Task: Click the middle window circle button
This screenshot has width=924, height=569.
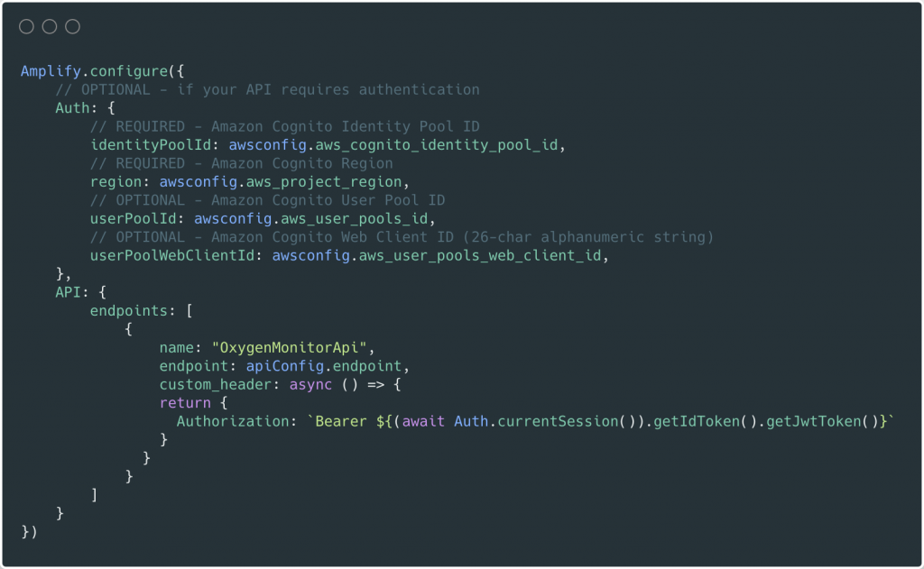Action: point(50,26)
